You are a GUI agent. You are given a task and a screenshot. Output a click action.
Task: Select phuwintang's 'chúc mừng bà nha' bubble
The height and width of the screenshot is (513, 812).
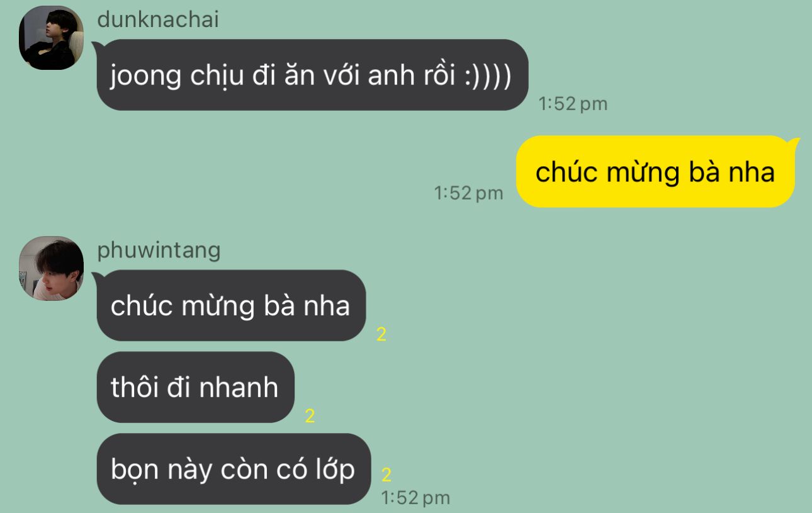pyautogui.click(x=231, y=305)
